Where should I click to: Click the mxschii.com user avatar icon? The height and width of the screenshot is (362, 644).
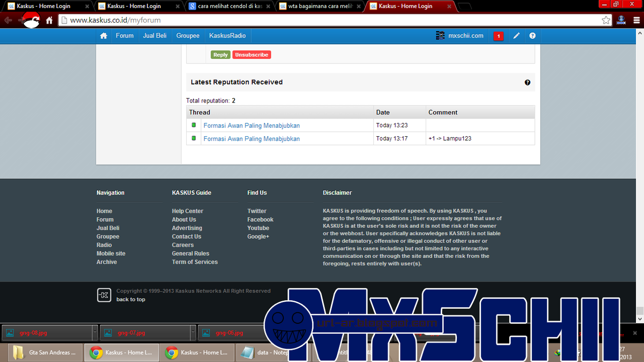point(440,36)
